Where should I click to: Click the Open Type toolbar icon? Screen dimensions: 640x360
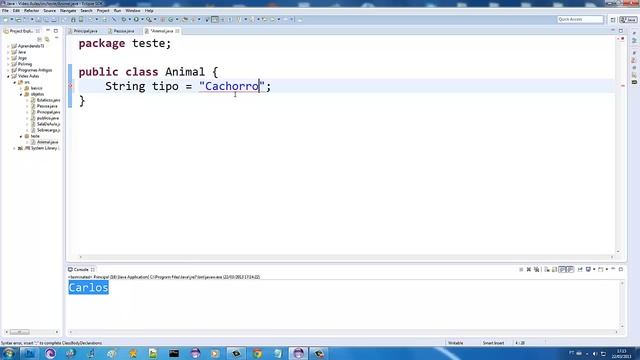point(185,20)
